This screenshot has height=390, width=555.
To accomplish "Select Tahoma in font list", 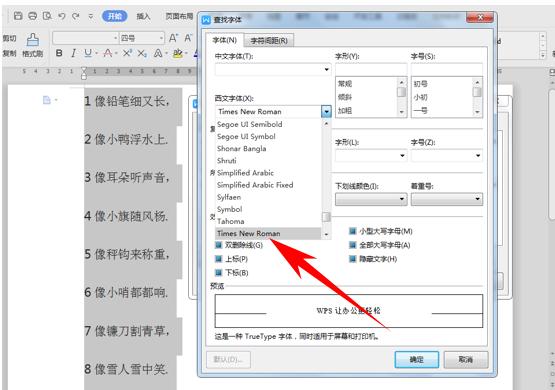I will point(268,221).
